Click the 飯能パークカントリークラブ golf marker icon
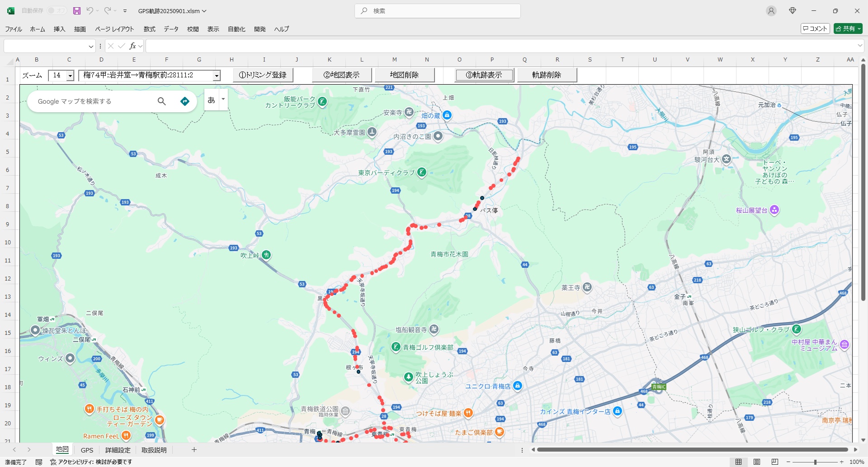This screenshot has width=868, height=467. [322, 101]
